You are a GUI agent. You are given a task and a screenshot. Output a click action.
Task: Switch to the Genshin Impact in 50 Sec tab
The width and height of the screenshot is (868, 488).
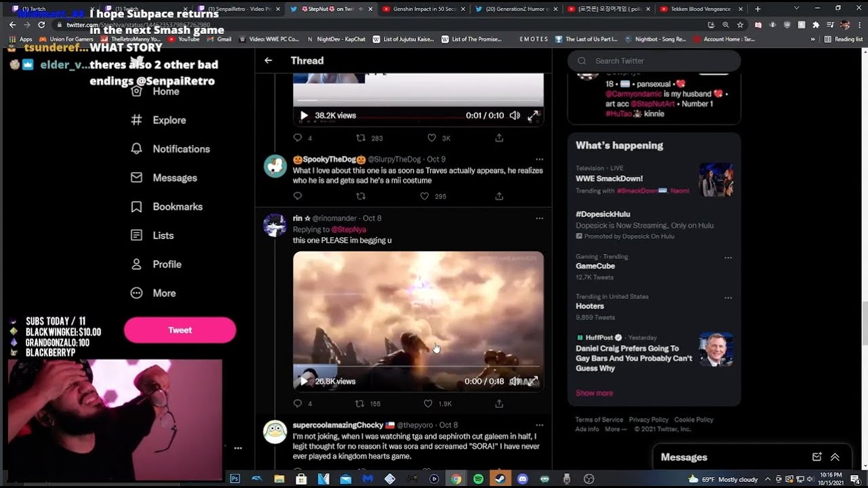[x=420, y=9]
